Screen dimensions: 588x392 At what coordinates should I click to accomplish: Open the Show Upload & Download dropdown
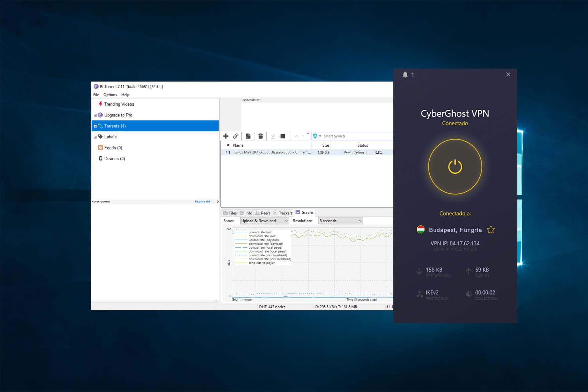(264, 221)
